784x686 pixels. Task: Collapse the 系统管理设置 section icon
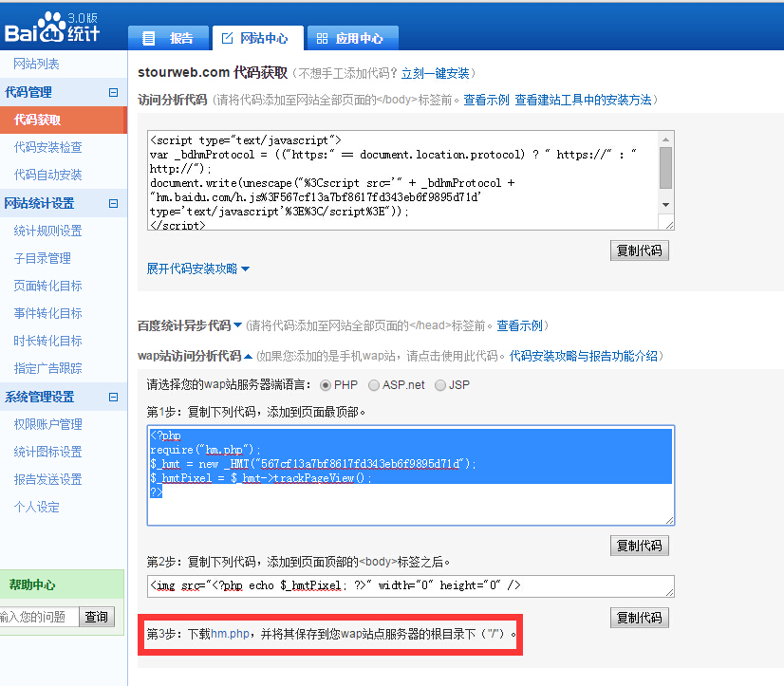tap(112, 397)
